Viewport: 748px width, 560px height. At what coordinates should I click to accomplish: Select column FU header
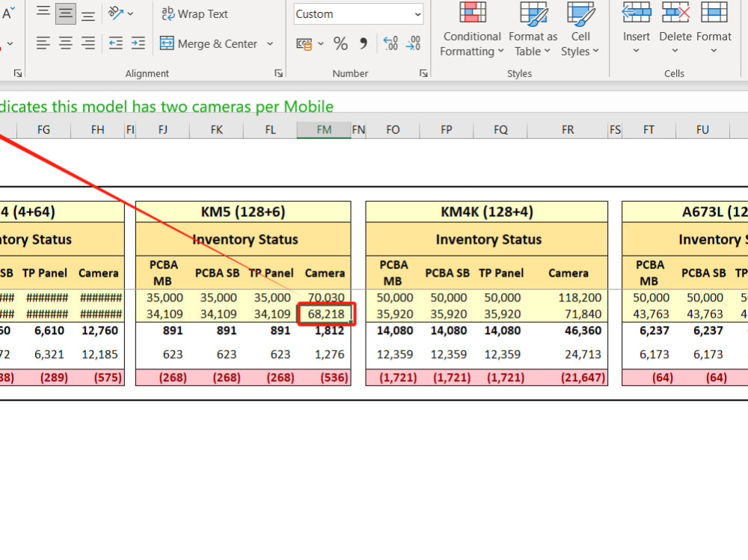pyautogui.click(x=702, y=130)
